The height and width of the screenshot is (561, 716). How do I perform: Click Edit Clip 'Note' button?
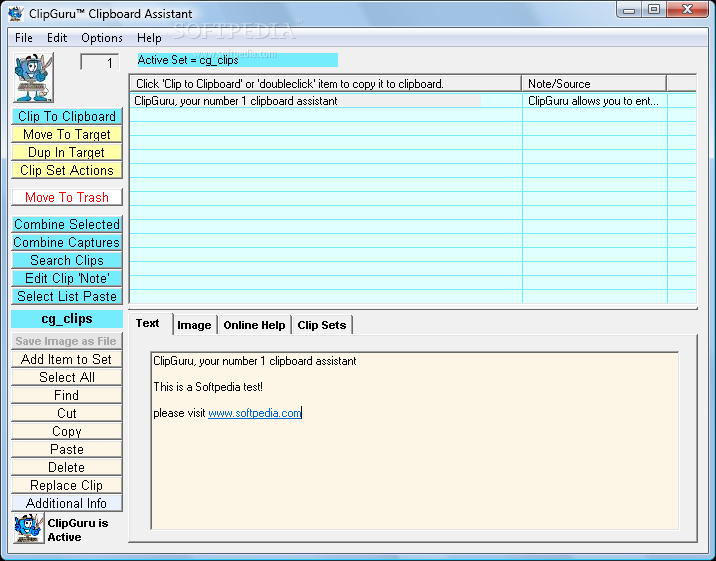[x=67, y=278]
